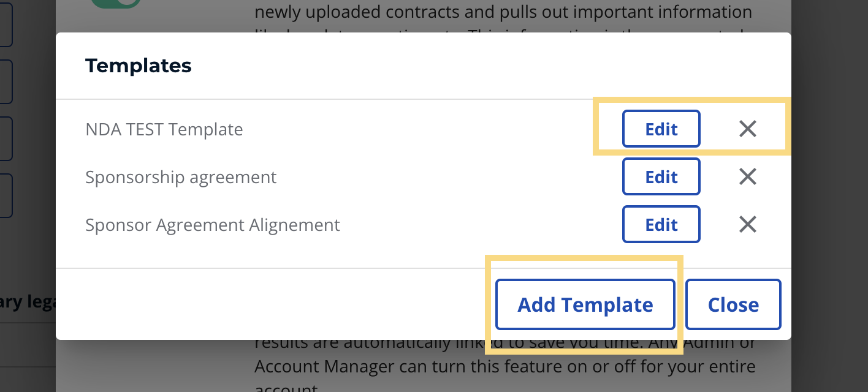Image resolution: width=868 pixels, height=392 pixels.
Task: Click the partially hidden 'ary lega' heading
Action: coord(28,302)
